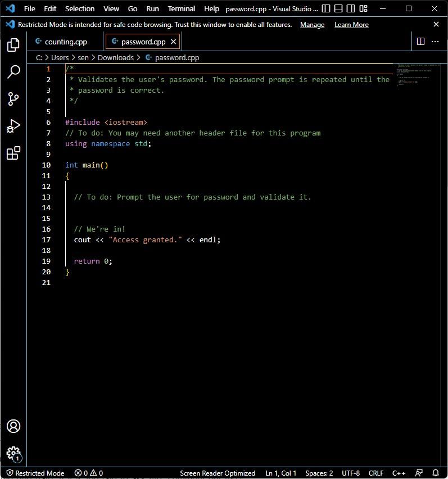Change file encoding via UTF-8
Image resolution: width=448 pixels, height=479 pixels.
click(351, 473)
